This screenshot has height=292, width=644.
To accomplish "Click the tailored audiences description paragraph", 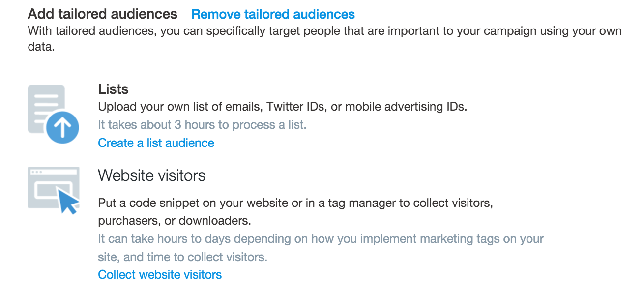I will [x=324, y=39].
